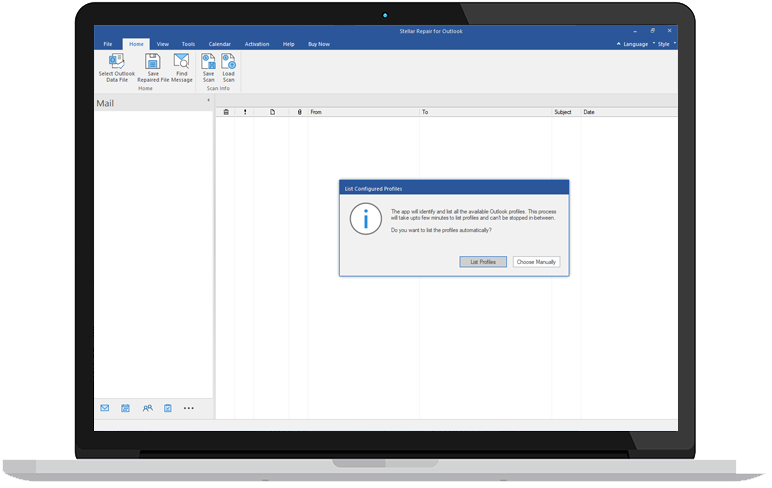
Task: Click the Mail pane heading
Action: click(x=105, y=103)
